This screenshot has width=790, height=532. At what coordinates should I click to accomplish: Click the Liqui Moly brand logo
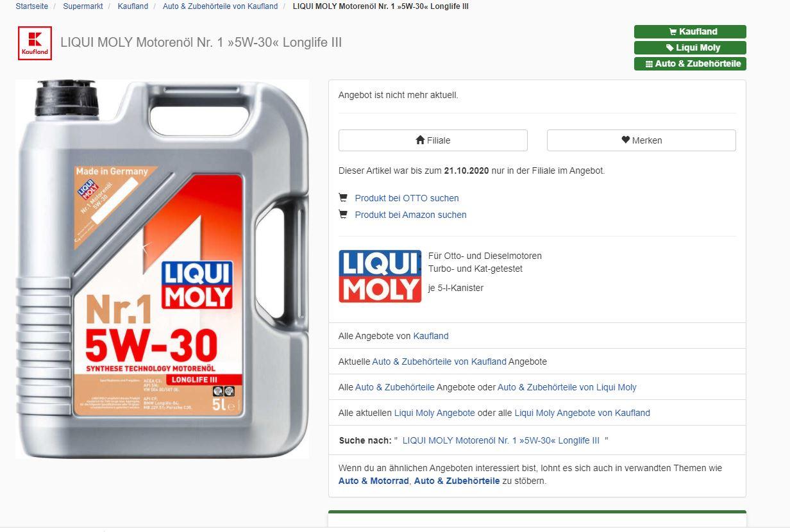click(380, 276)
